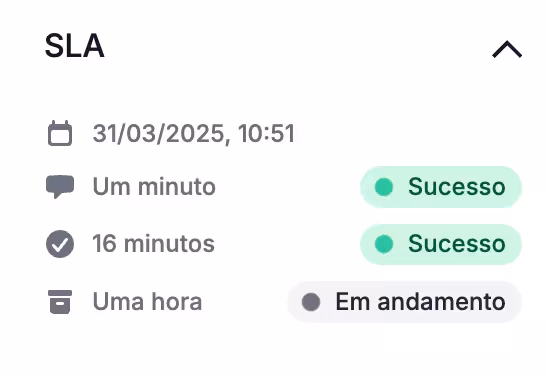
Task: Click the number 16 in resolution time
Action: coord(104,244)
